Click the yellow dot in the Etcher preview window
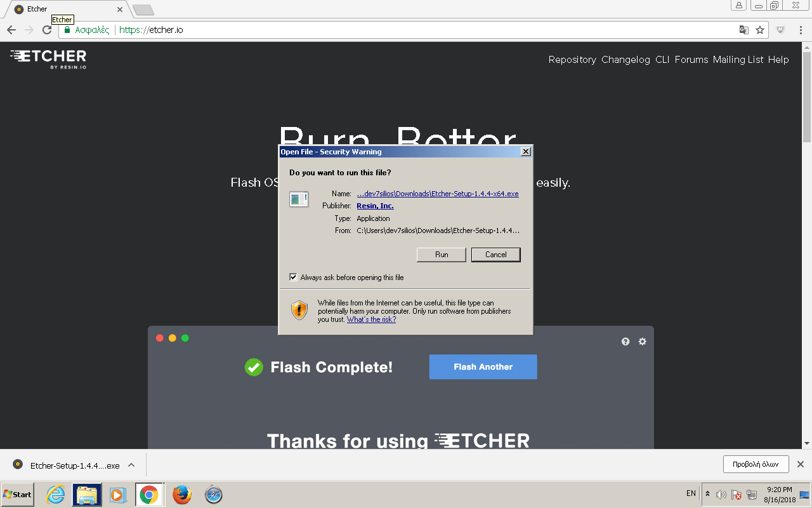The width and height of the screenshot is (812, 508). click(x=173, y=338)
